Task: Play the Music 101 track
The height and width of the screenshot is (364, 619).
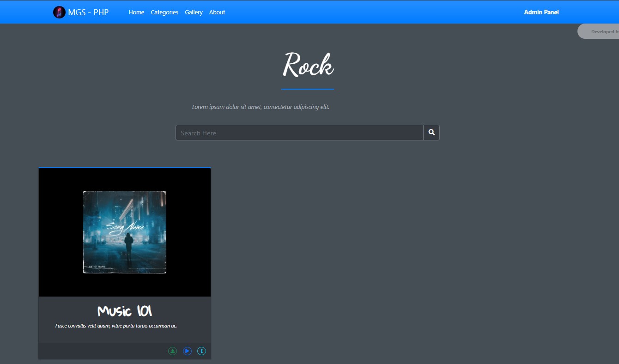Action: coord(187,351)
